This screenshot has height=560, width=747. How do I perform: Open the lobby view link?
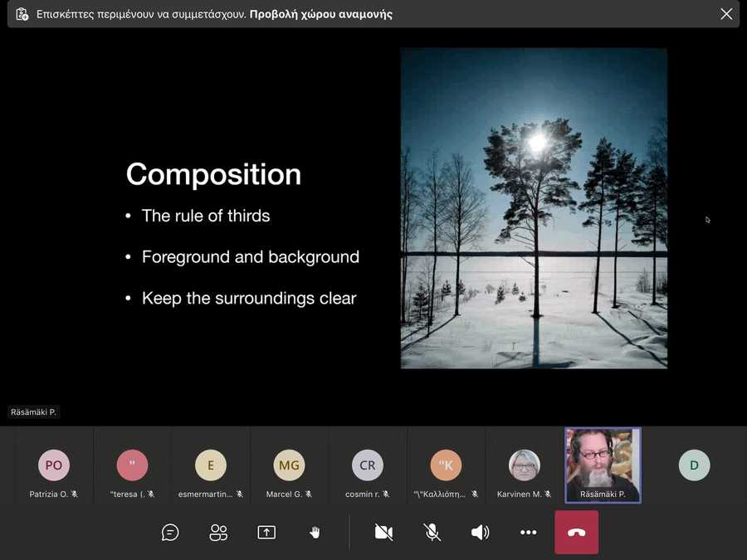(x=320, y=14)
